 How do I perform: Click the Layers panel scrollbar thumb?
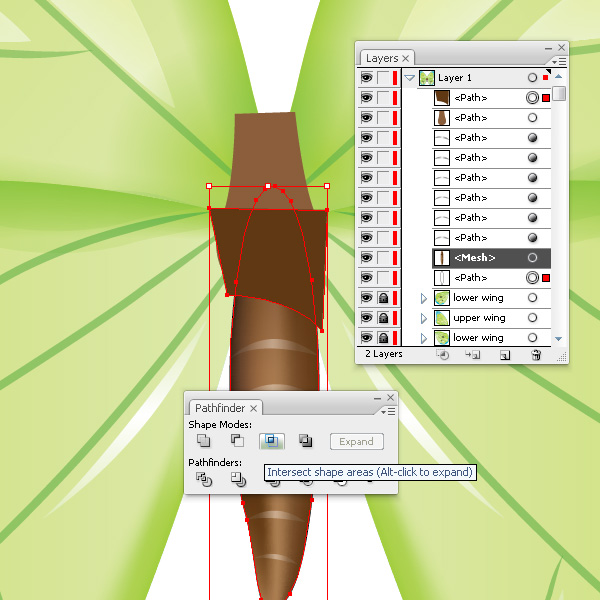pos(559,94)
